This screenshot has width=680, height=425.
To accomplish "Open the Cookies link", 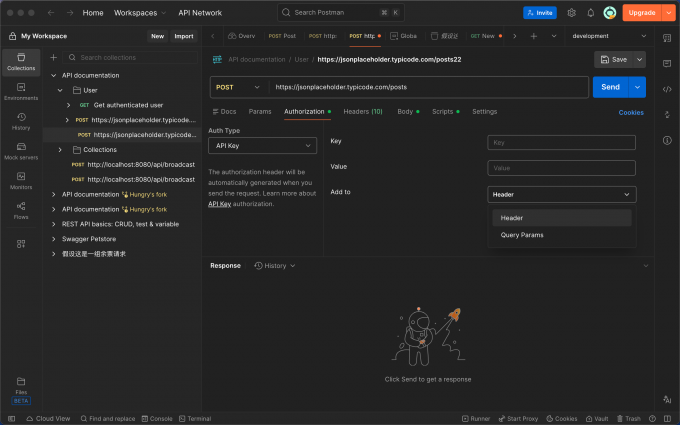I will [631, 112].
